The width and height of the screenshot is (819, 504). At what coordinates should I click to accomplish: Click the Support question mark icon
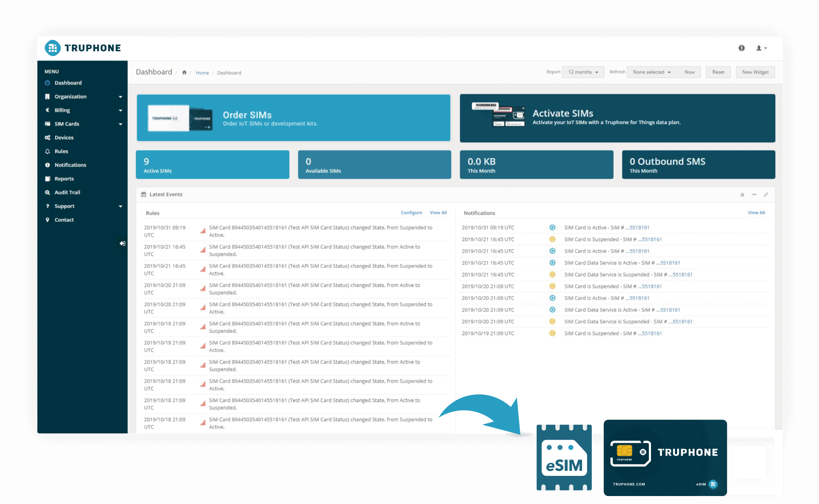click(47, 206)
